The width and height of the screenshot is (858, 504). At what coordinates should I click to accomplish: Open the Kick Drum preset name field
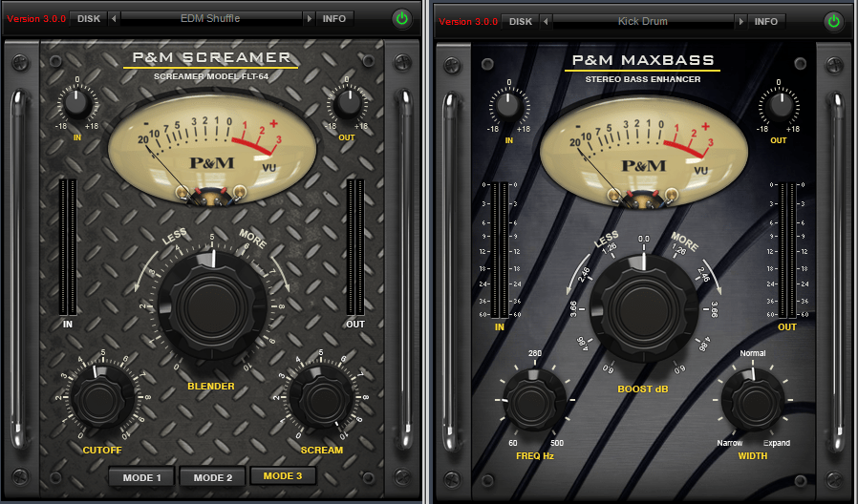[643, 21]
